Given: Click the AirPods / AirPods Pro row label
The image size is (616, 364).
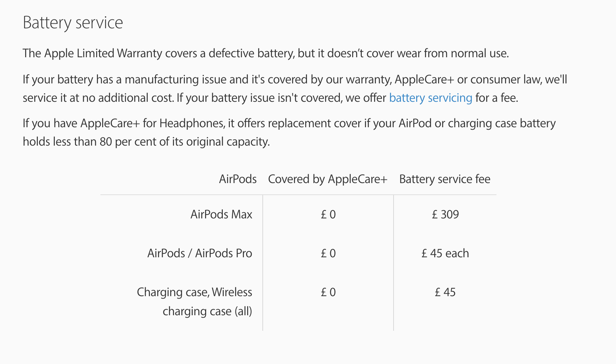Looking at the screenshot, I should point(199,253).
